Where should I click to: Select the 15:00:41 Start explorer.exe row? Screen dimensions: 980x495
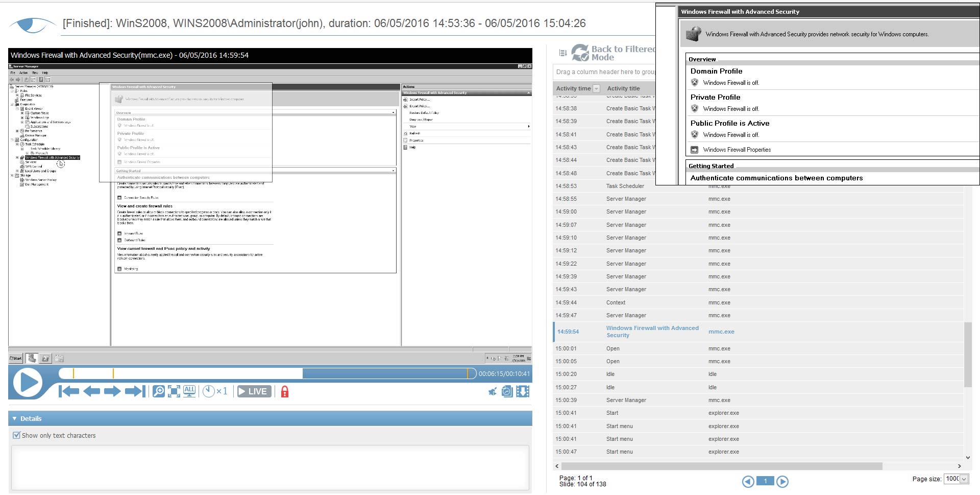coord(758,413)
